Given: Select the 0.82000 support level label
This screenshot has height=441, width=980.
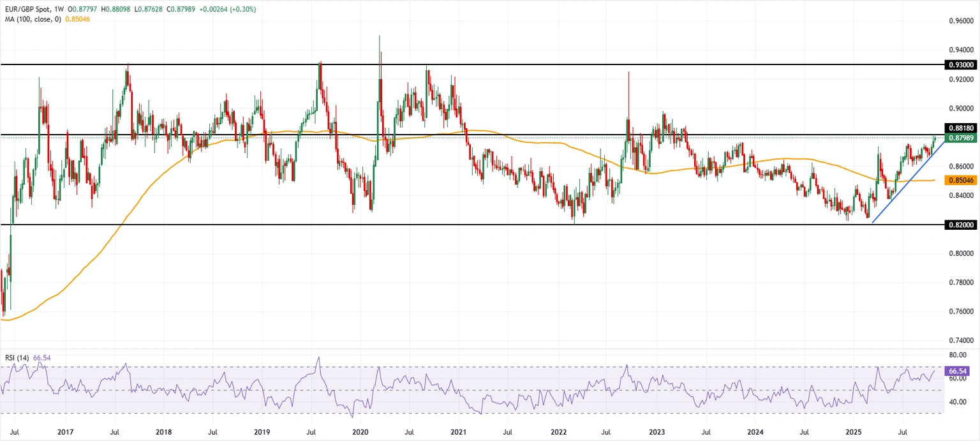Looking at the screenshot, I should click(x=961, y=224).
